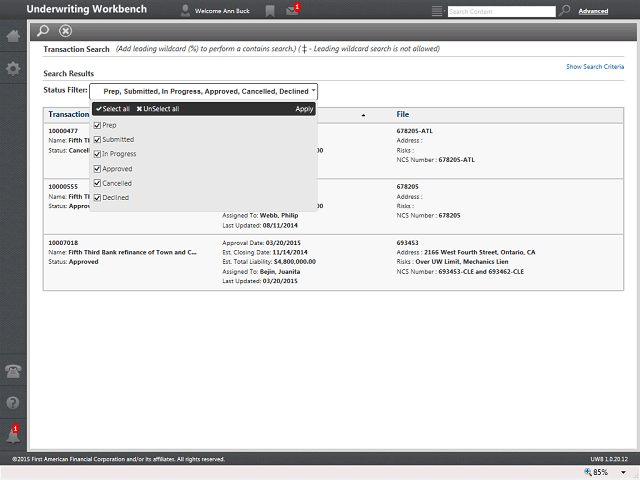The height and width of the screenshot is (480, 640).
Task: Click the circled X clear icon in toolbar
Action: pyautogui.click(x=65, y=31)
